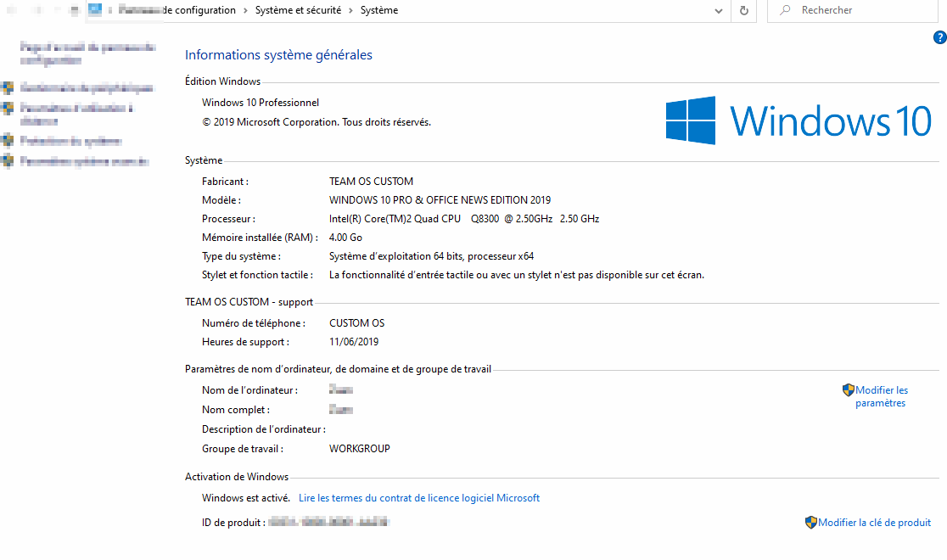This screenshot has height=560, width=947.
Task: Click the shield icon beside Modifier les paramètres
Action: [848, 389]
